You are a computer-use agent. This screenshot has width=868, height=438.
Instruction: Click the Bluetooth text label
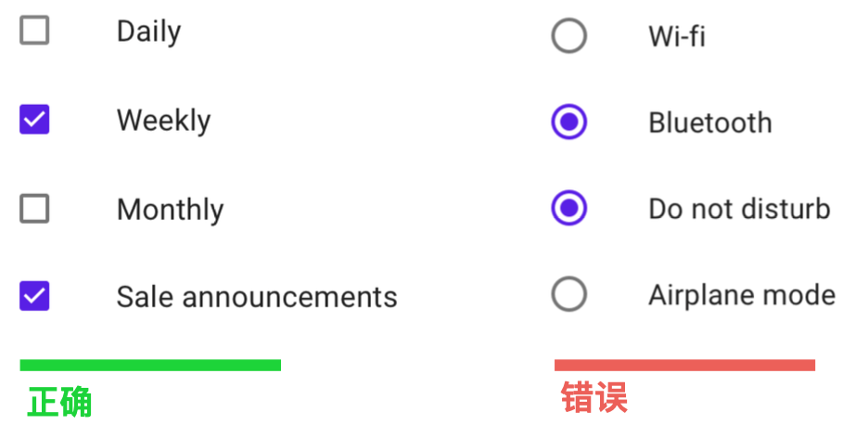tap(709, 122)
